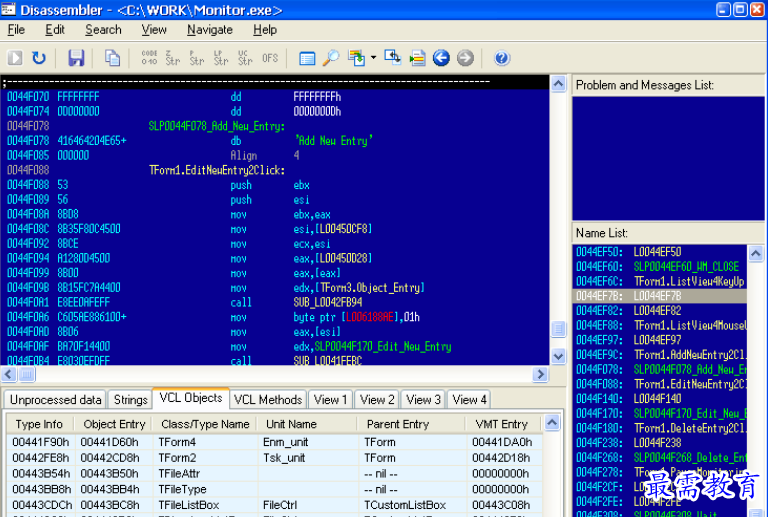
Task: Navigate back with the blue left arrow
Action: 441,58
